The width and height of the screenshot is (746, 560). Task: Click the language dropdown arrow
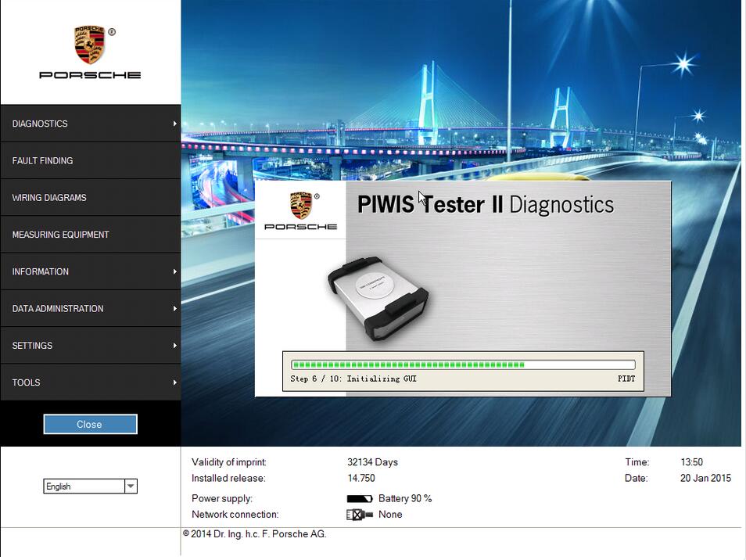click(131, 486)
